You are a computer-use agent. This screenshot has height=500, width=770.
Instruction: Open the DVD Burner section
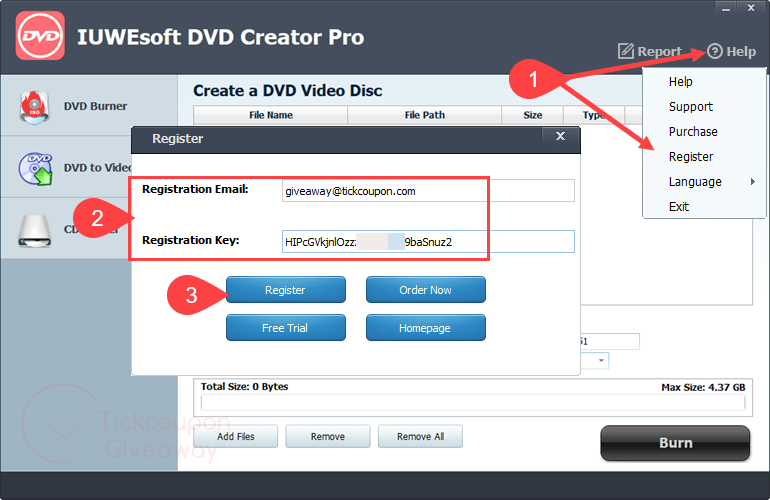tap(89, 106)
